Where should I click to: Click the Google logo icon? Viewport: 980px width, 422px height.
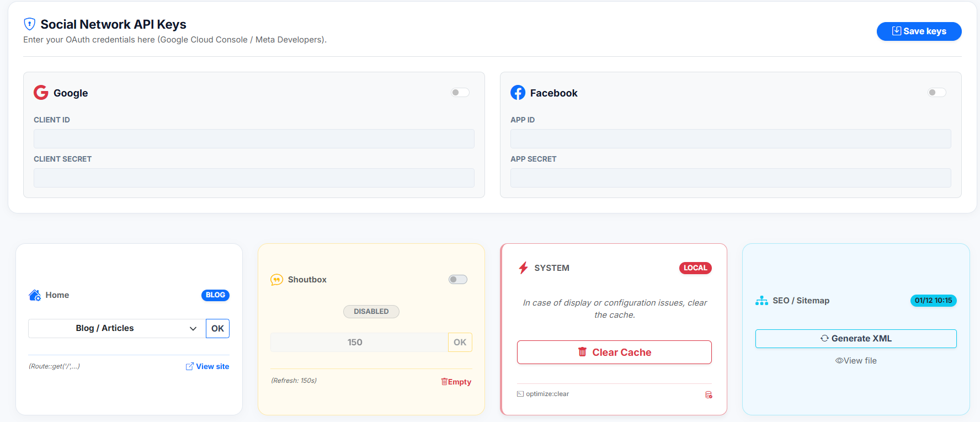41,93
